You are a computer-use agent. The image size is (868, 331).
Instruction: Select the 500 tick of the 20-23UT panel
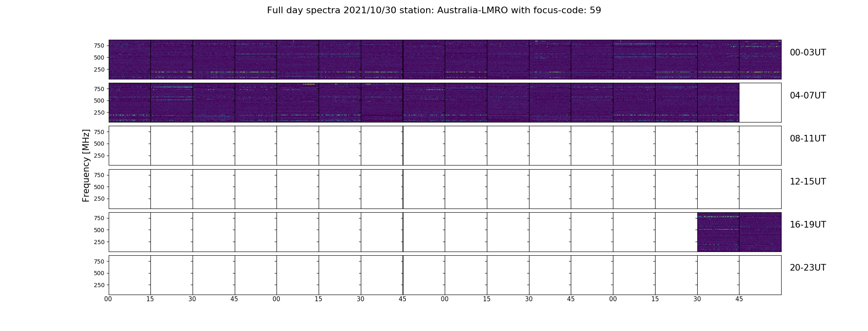[x=99, y=273]
